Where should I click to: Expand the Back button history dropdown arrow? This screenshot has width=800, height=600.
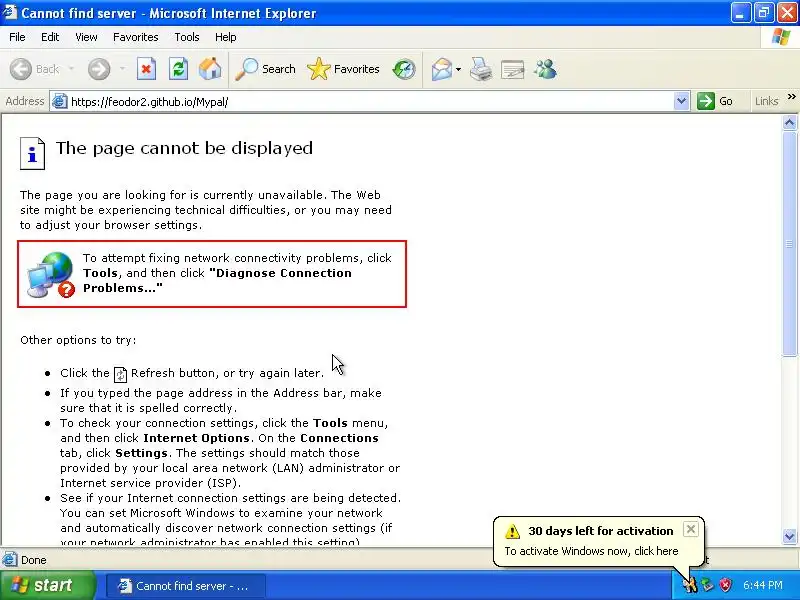click(x=71, y=69)
